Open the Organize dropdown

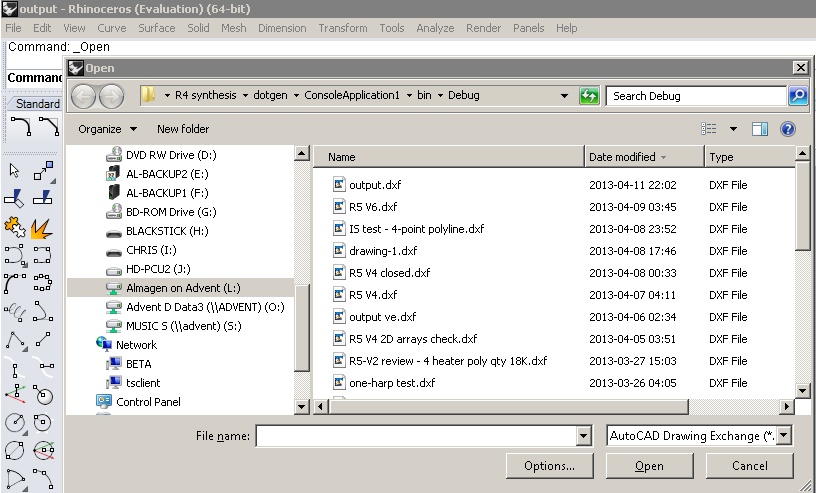(x=108, y=129)
